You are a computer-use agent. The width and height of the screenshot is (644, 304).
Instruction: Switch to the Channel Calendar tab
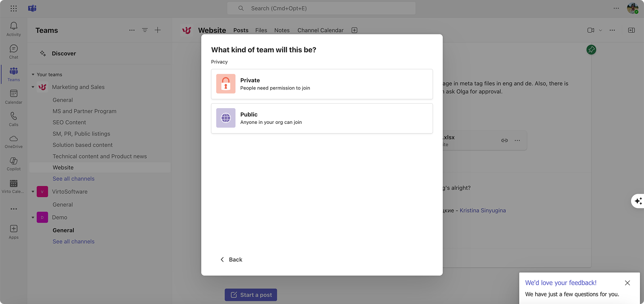click(320, 30)
